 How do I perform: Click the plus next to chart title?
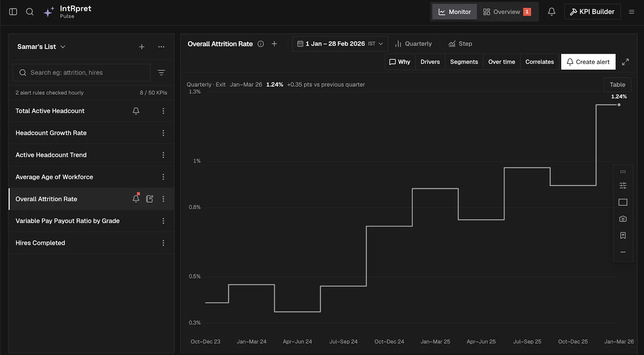tap(274, 44)
